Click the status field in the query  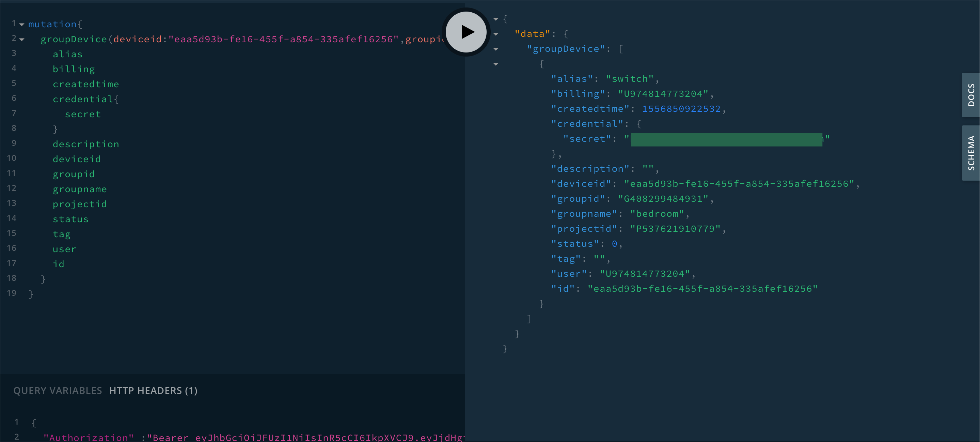[x=71, y=219]
